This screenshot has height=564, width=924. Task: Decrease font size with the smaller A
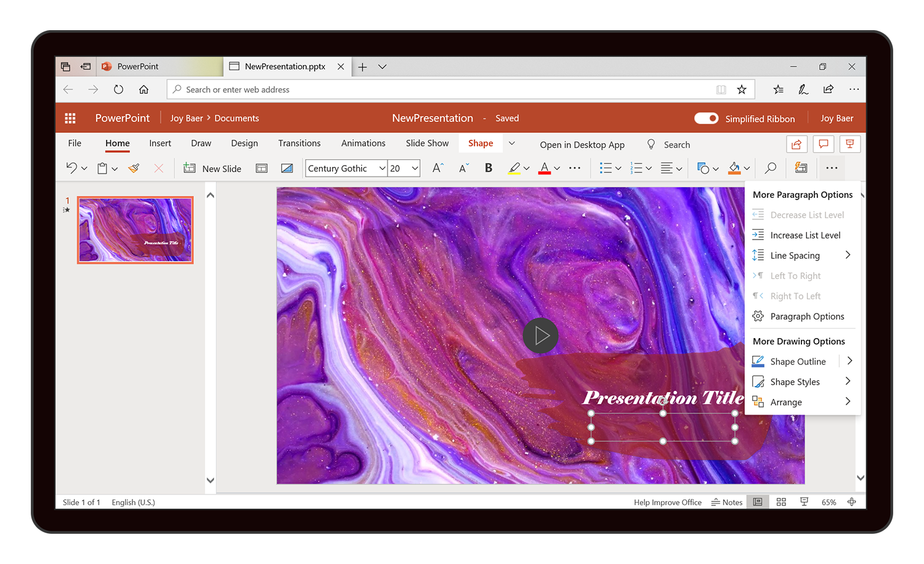point(464,168)
